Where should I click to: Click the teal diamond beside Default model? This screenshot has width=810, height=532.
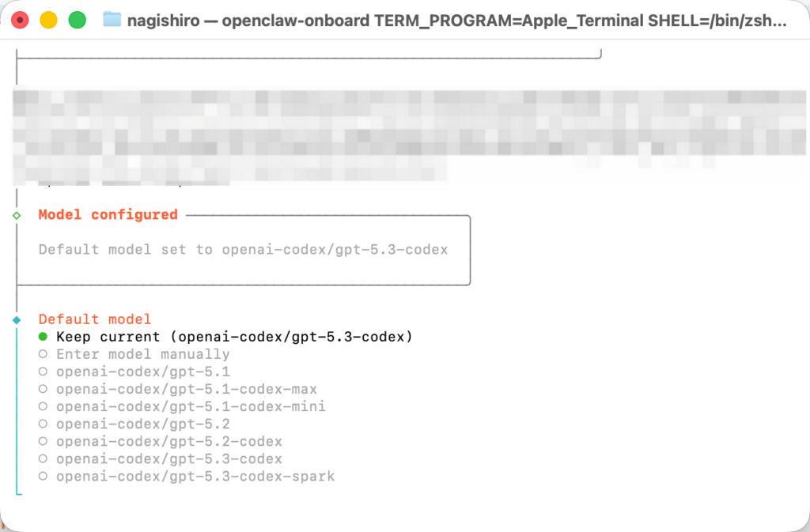coord(17,319)
